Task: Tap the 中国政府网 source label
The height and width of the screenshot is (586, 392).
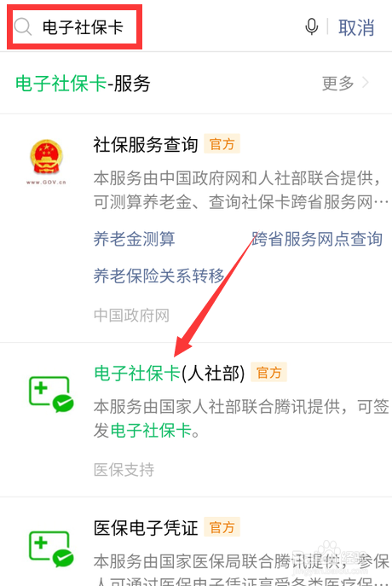Action: click(131, 316)
